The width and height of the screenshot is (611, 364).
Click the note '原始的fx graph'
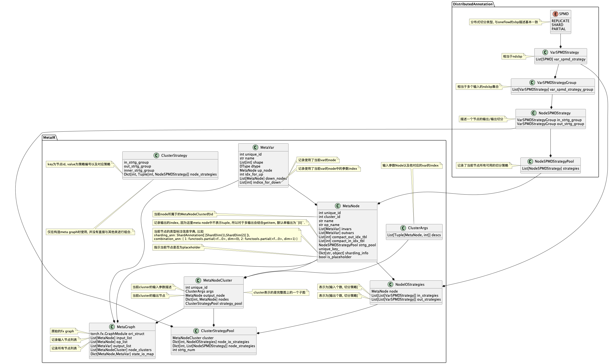[x=63, y=331]
